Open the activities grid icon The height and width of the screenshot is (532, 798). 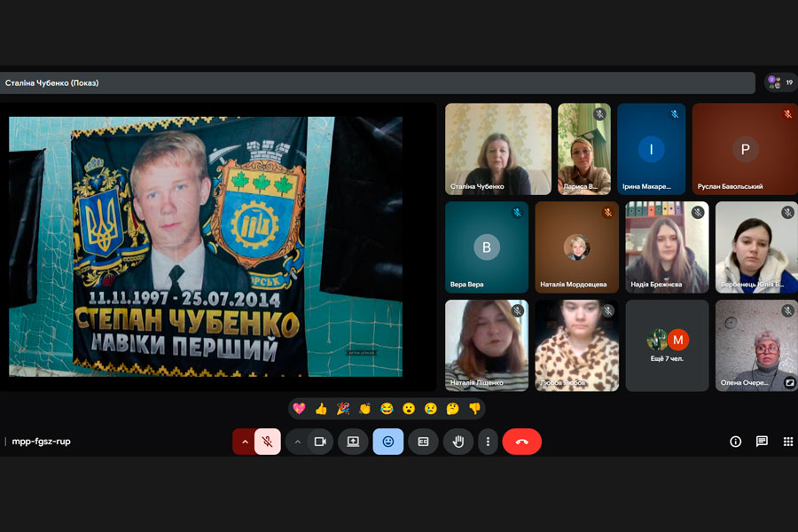(x=788, y=442)
